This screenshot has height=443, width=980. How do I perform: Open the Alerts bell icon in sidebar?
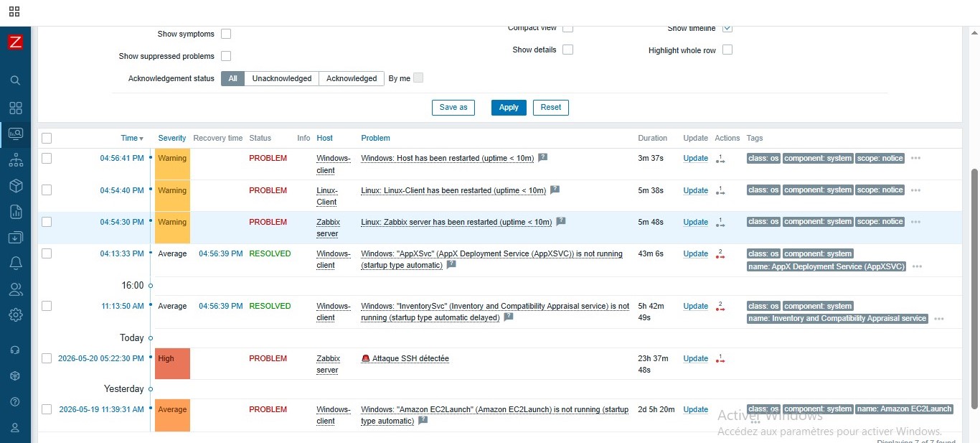point(15,264)
